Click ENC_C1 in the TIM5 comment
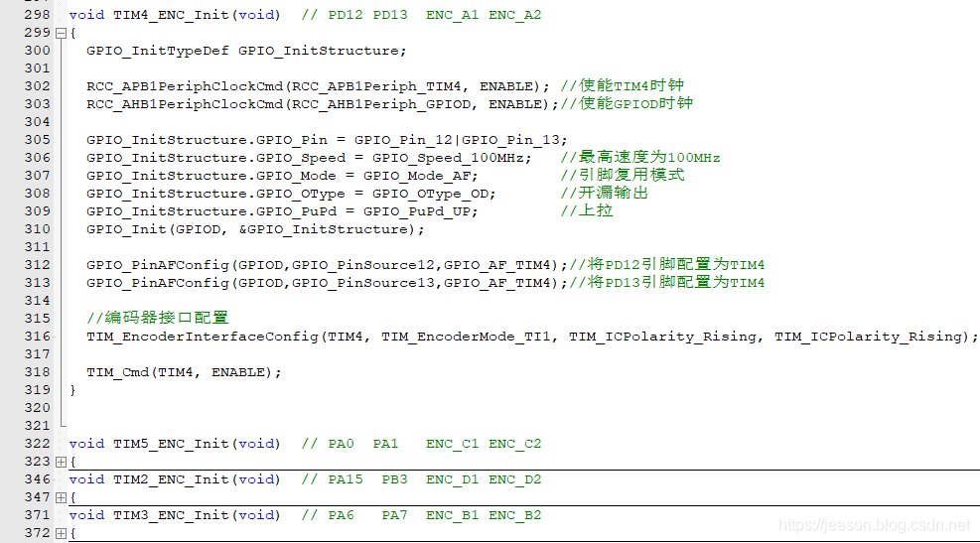980x543 pixels. click(453, 444)
